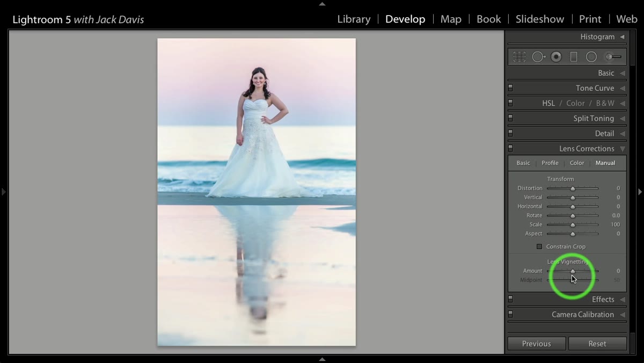Select the Spot Removal tool
The image size is (644, 363).
pos(538,56)
